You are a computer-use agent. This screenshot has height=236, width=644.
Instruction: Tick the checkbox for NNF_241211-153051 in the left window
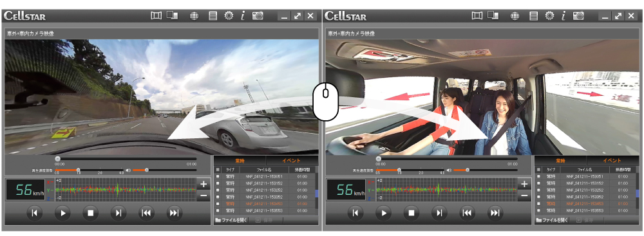pos(217,176)
